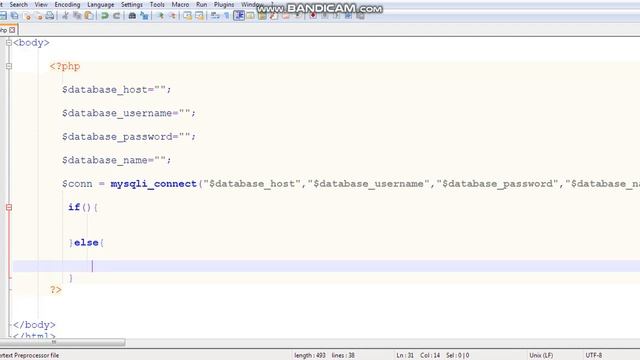Undo last edit via green arrow icon
Screen dimensions: 640x360
[x=105, y=16]
